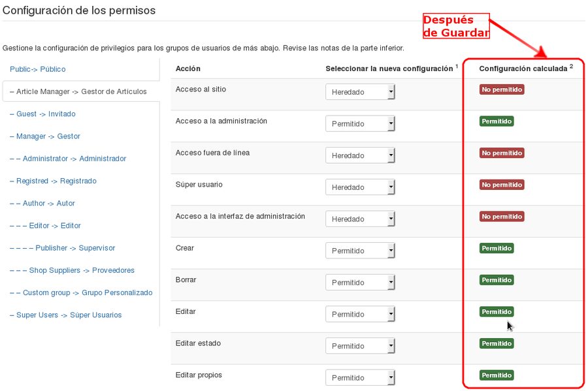This screenshot has height=391, width=588.
Task: Click the No permitido badge for Acceso al sitio
Action: pyautogui.click(x=502, y=89)
